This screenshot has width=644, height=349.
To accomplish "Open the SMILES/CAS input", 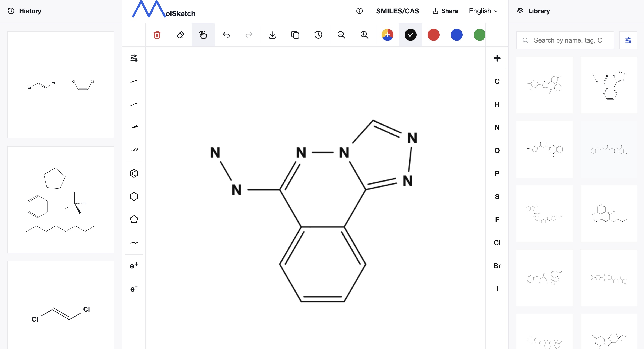I will point(398,11).
